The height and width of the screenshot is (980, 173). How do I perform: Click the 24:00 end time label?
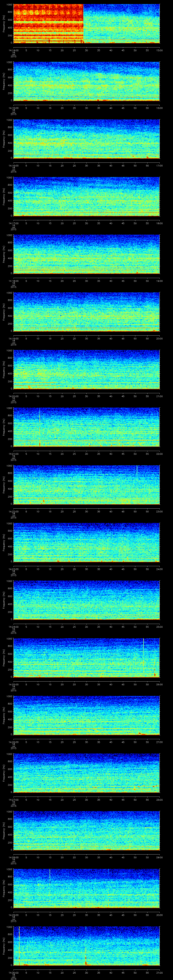tap(159, 569)
